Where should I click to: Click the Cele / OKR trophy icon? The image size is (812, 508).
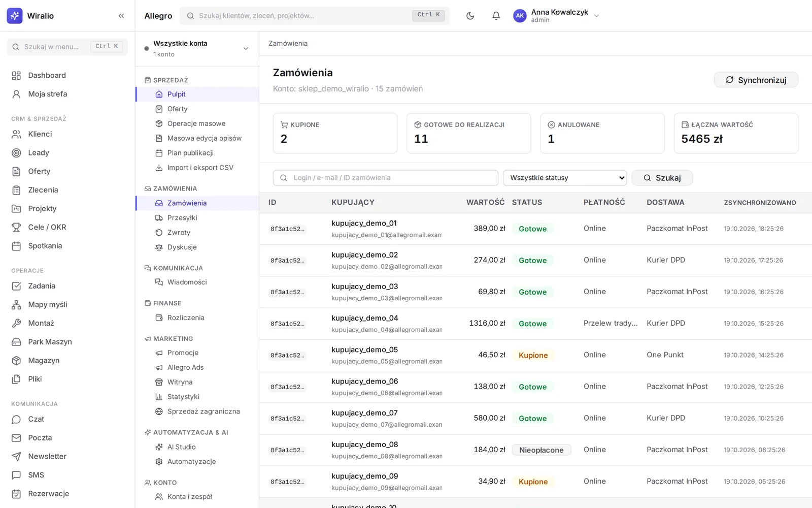click(16, 227)
